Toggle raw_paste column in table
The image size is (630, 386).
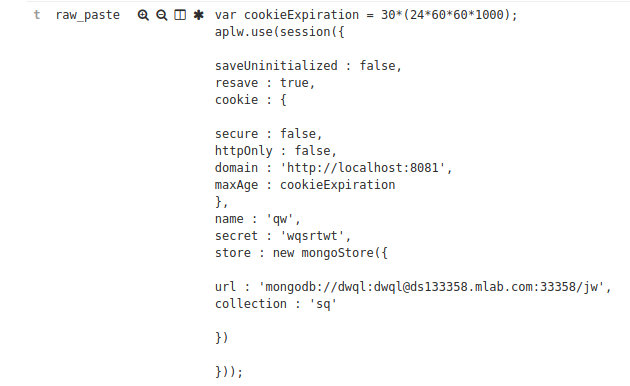coord(180,15)
